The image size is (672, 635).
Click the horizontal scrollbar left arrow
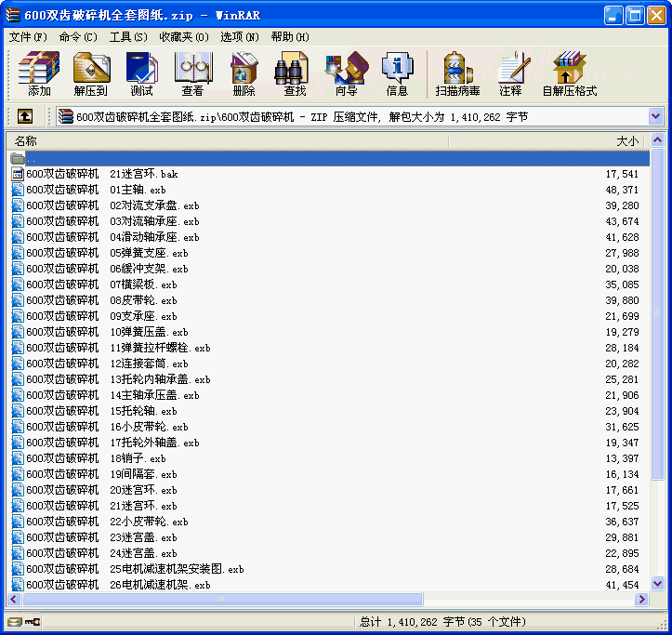click(14, 599)
